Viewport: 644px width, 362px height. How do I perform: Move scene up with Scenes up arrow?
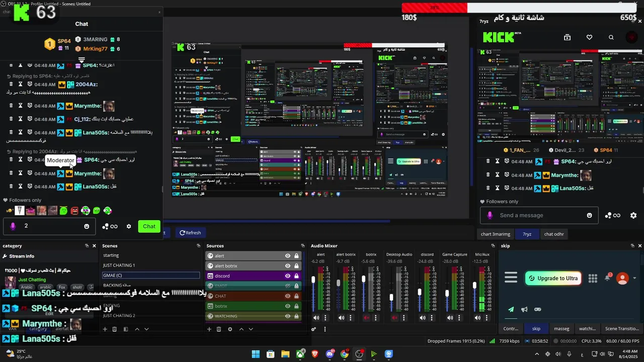[x=137, y=329]
